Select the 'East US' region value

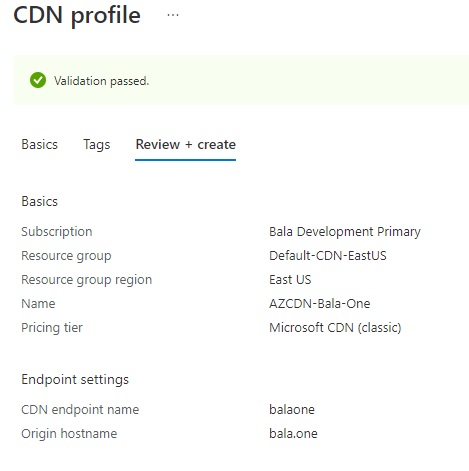click(x=290, y=280)
